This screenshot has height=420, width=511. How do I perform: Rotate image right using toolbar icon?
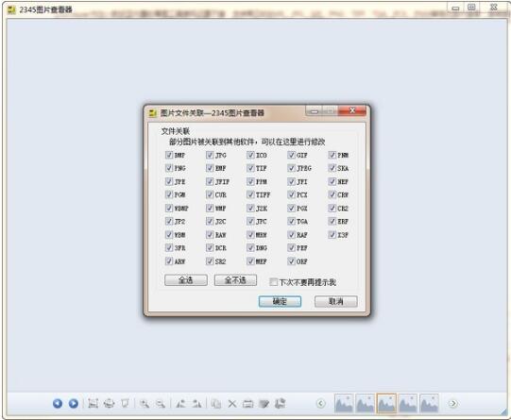196,404
